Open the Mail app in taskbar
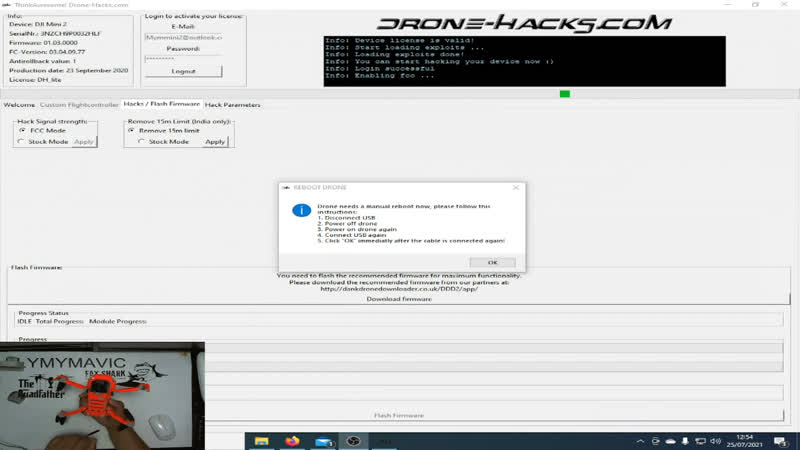This screenshot has width=800, height=450. click(x=323, y=441)
